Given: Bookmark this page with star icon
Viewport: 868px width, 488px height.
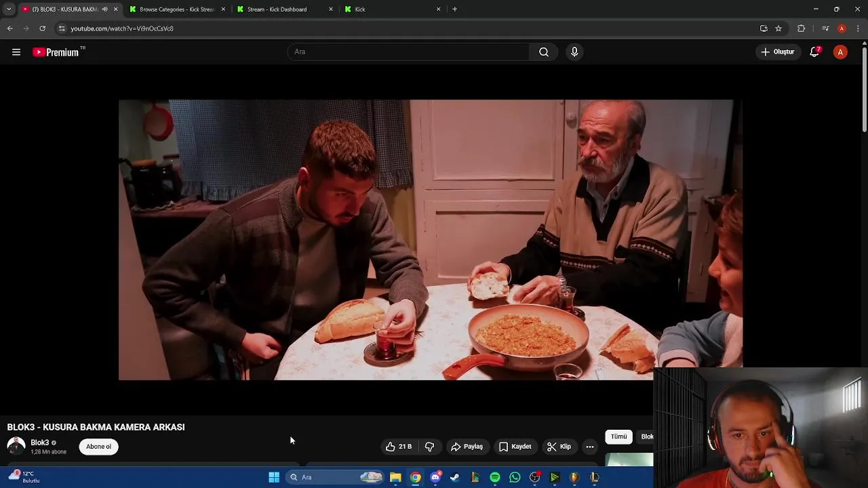Looking at the screenshot, I should coord(778,28).
